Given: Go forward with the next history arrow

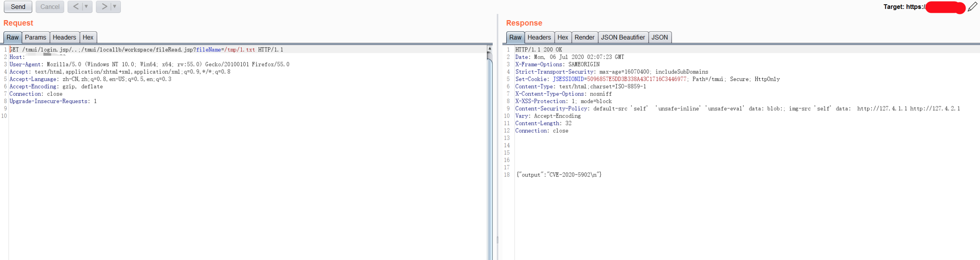Looking at the screenshot, I should coord(104,7).
